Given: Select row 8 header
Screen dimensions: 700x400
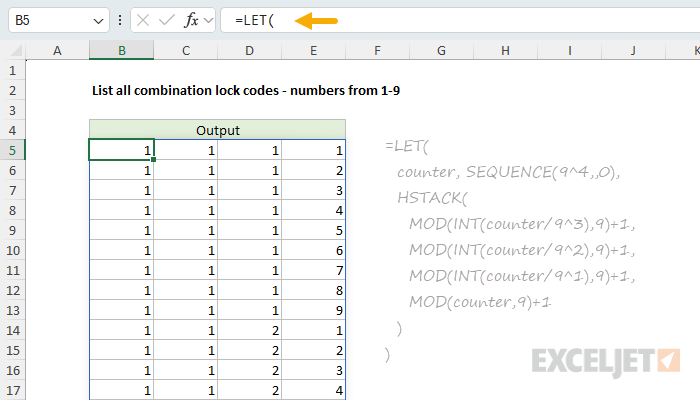Looking at the screenshot, I should point(12,210).
